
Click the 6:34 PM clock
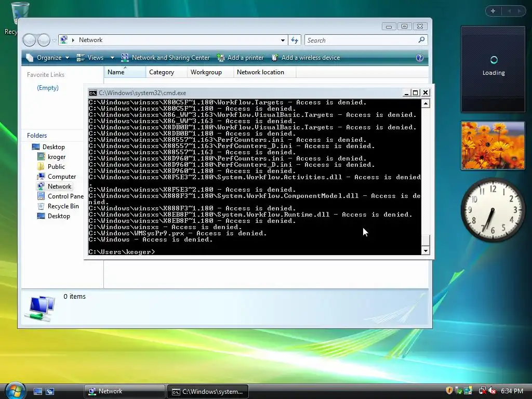pyautogui.click(x=512, y=391)
